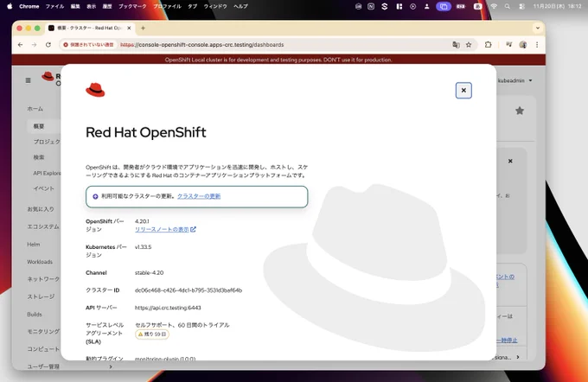Open a new tab with the plus button
The image size is (588, 382).
[143, 28]
